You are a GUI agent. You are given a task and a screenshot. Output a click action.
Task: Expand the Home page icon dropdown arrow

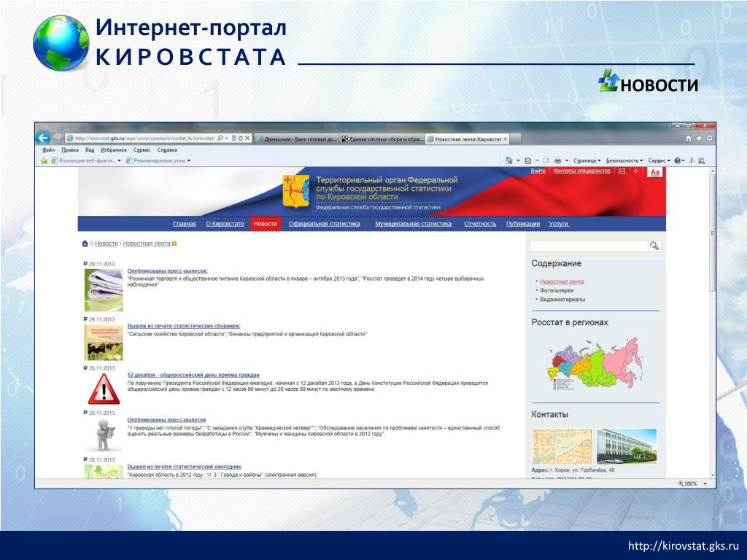point(519,161)
